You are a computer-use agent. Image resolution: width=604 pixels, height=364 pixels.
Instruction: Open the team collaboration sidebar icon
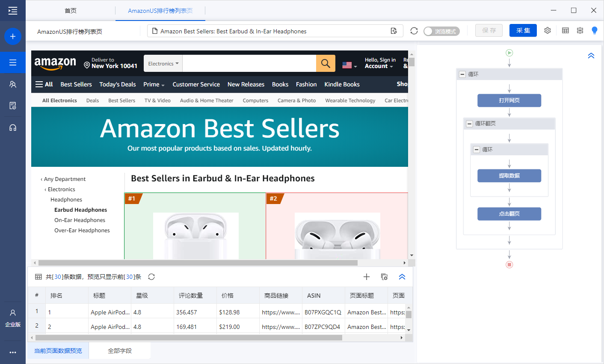(13, 84)
